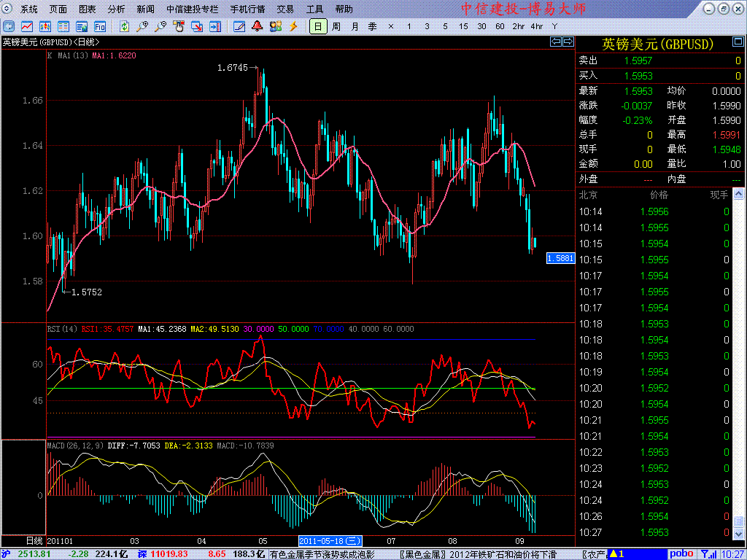Select the daily 日 period

coord(318,27)
